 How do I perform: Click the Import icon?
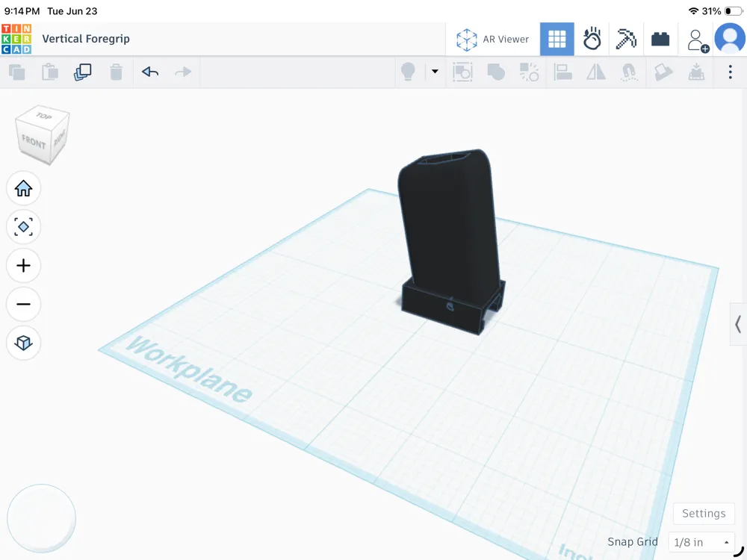point(696,72)
